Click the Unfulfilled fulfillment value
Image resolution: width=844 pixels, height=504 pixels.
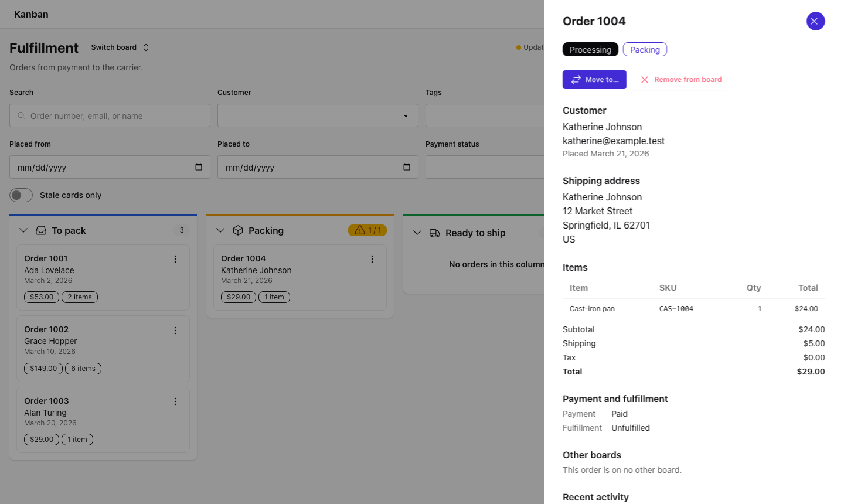[631, 428]
